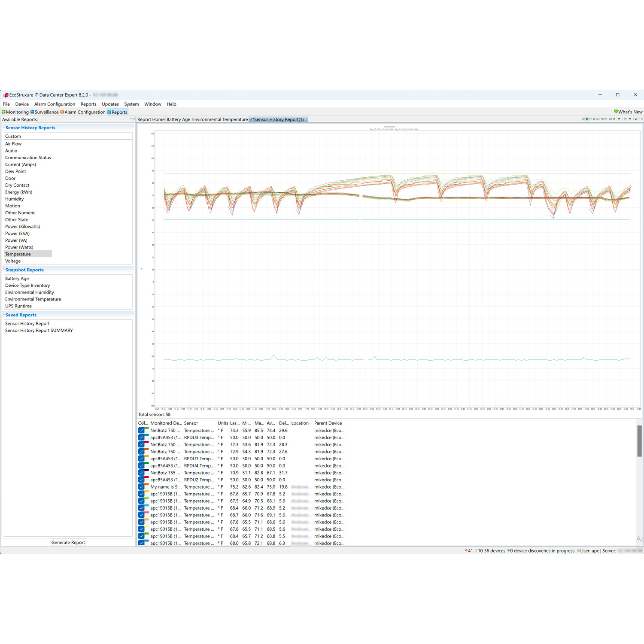Open the Alarm Configuration menu
This screenshot has width=644, height=644.
[55, 104]
